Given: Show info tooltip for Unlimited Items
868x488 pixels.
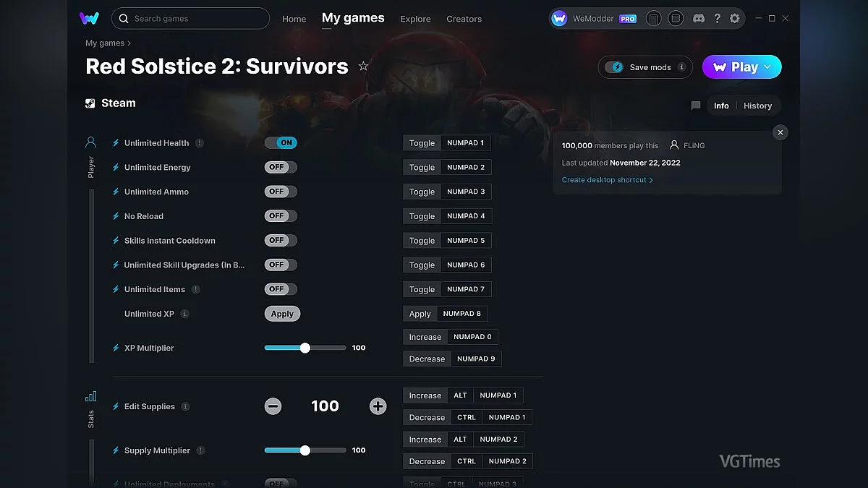Looking at the screenshot, I should click(196, 289).
